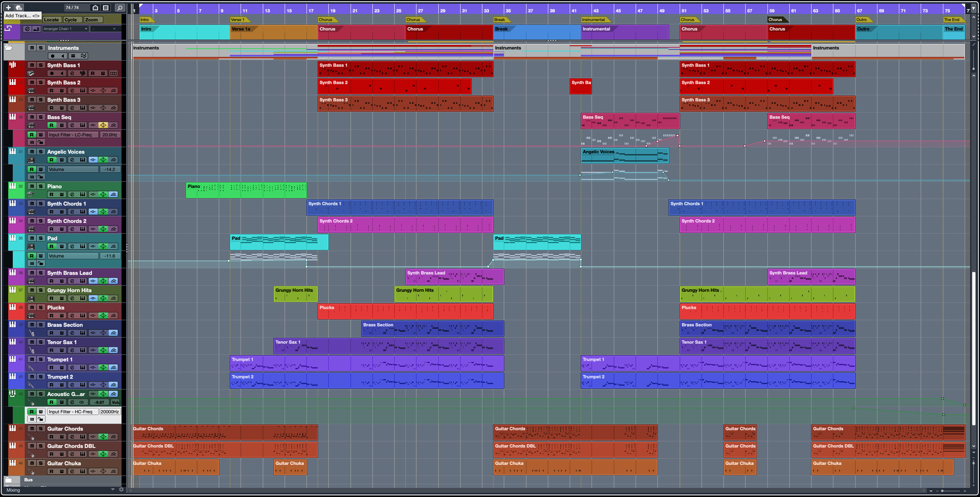
Task: Open the Mixing track configuration dropdown arrow
Action: [x=112, y=490]
